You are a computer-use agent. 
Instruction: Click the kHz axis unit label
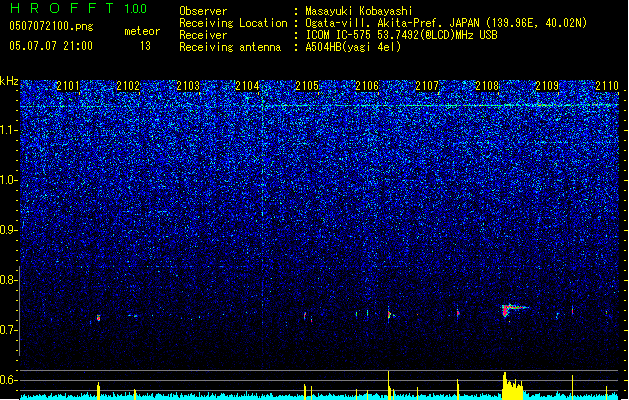point(9,81)
